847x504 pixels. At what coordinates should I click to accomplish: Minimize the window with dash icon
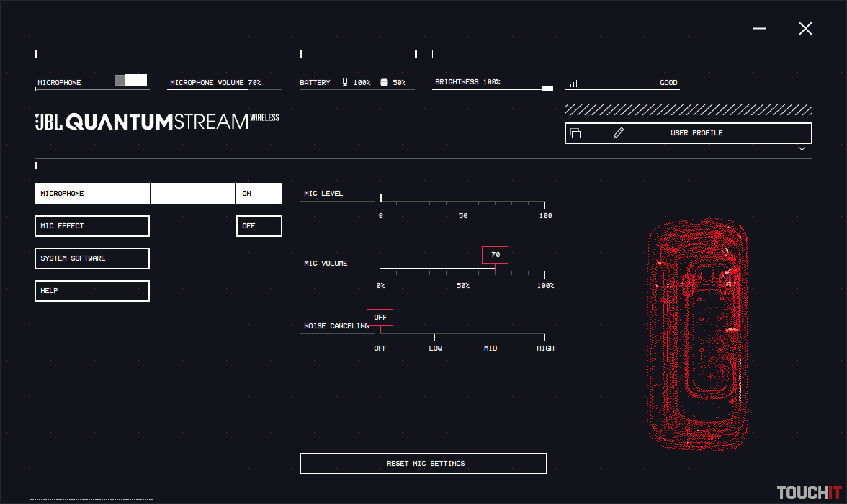point(759,28)
